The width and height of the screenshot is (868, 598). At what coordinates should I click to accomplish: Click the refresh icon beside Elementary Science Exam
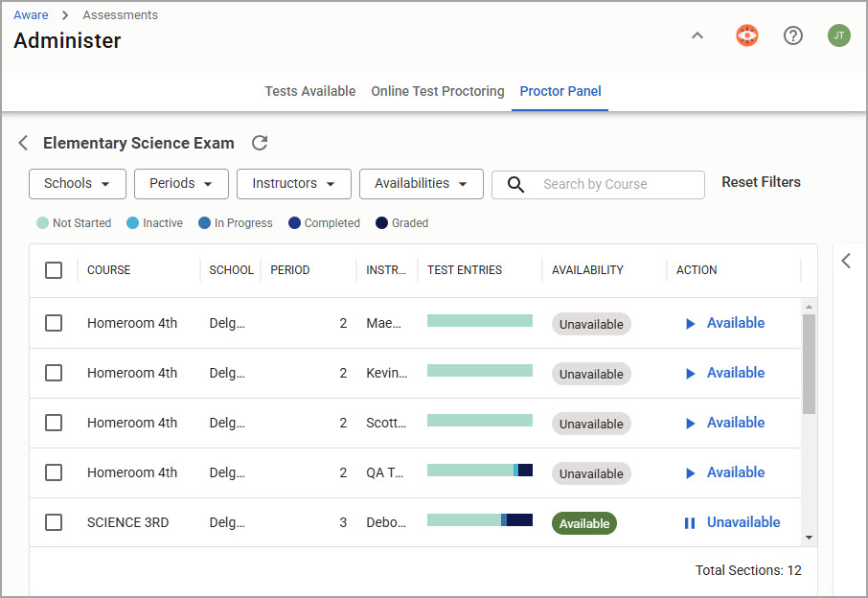[x=260, y=143]
